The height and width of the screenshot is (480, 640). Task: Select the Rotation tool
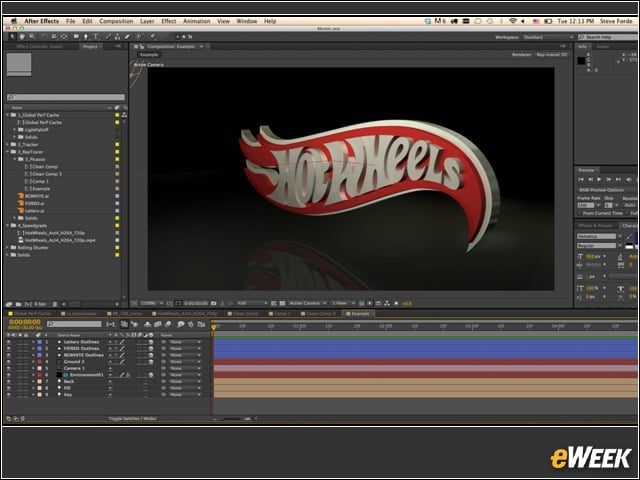pos(44,37)
